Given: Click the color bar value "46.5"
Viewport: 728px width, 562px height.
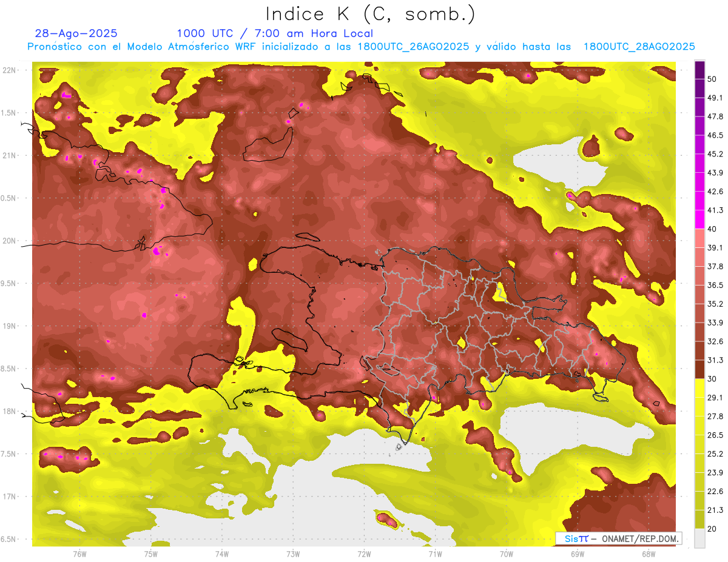Looking at the screenshot, I should 715,135.
